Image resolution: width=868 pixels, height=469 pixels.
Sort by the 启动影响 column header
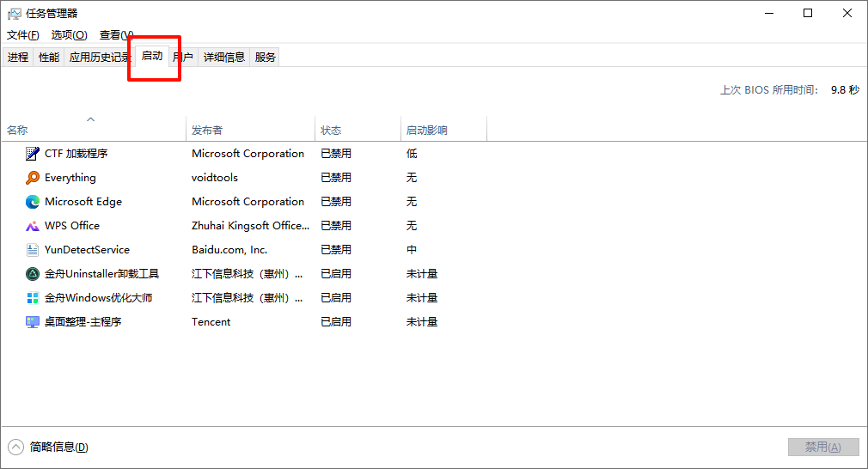[444, 130]
